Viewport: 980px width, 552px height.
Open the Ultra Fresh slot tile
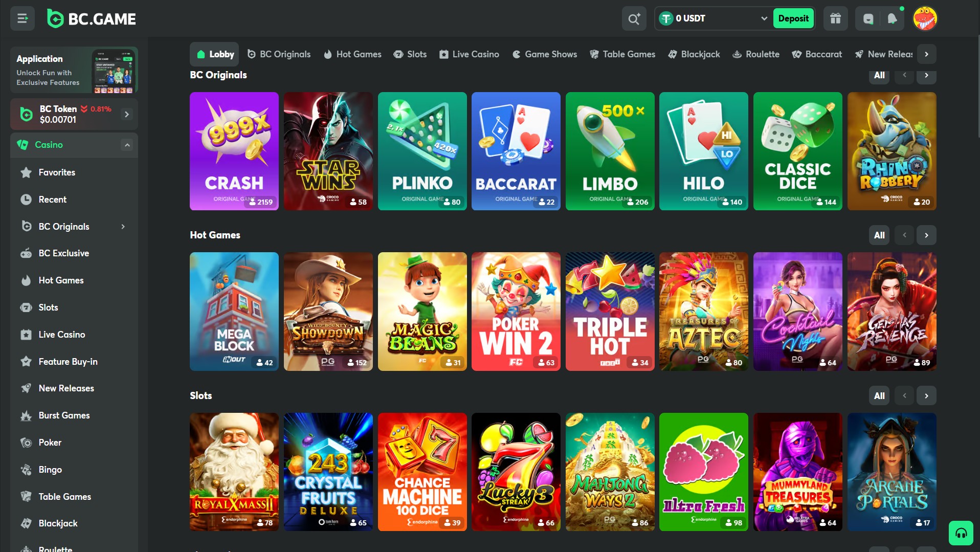coord(703,472)
